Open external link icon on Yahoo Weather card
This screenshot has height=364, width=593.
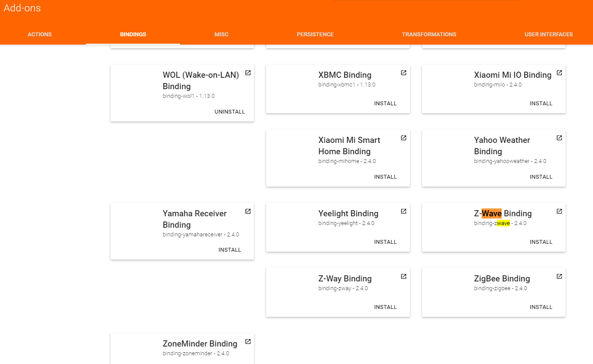pos(559,138)
